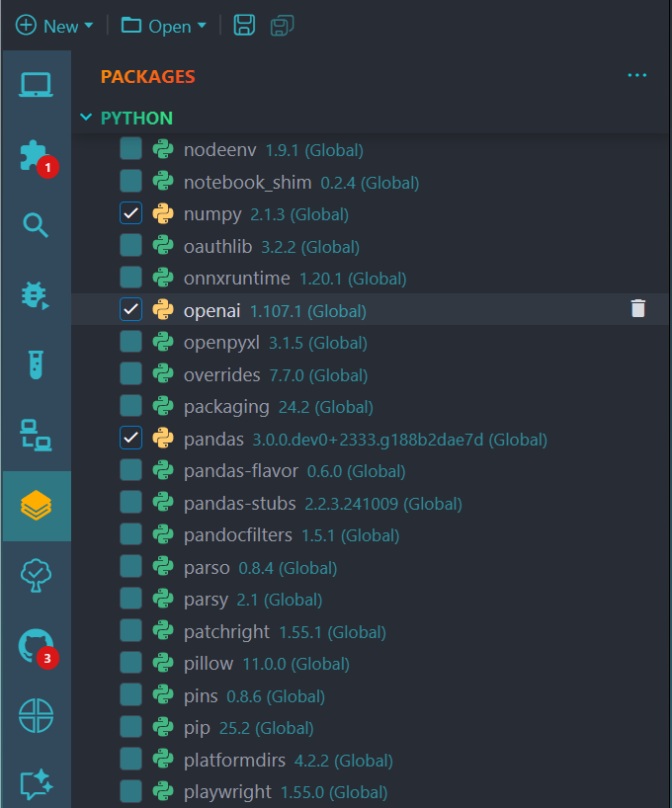Click the Open folder button
Viewport: 672px width, 808px height.
coord(156,26)
